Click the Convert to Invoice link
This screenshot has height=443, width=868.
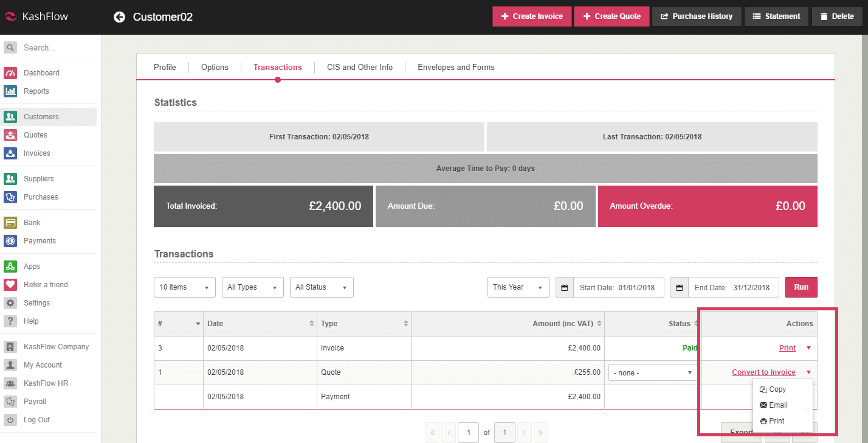[763, 372]
